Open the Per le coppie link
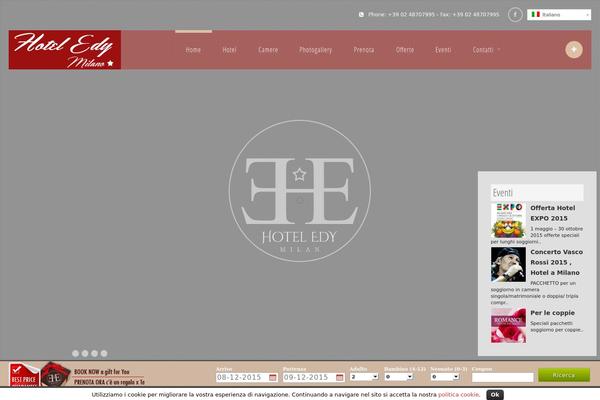This screenshot has width=600, height=400. pos(553,313)
